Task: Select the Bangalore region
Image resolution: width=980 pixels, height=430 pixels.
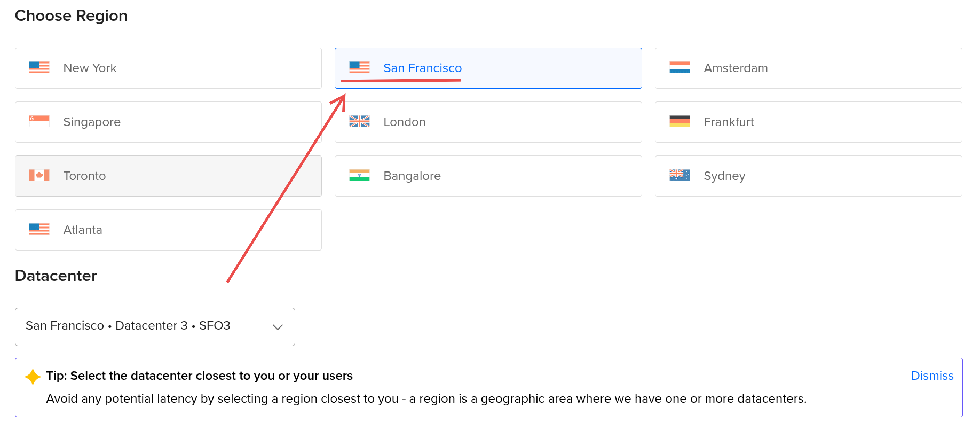Action: [488, 176]
